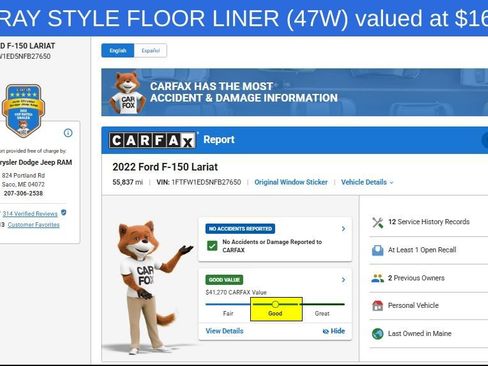Screen dimensions: 488x366
Task: Click the No Accidents Reported badge
Action: click(x=240, y=229)
